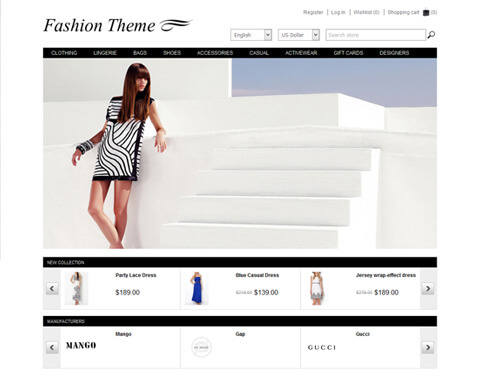The image size is (480, 374).
Task: Open the English language dropdown
Action: [x=251, y=35]
